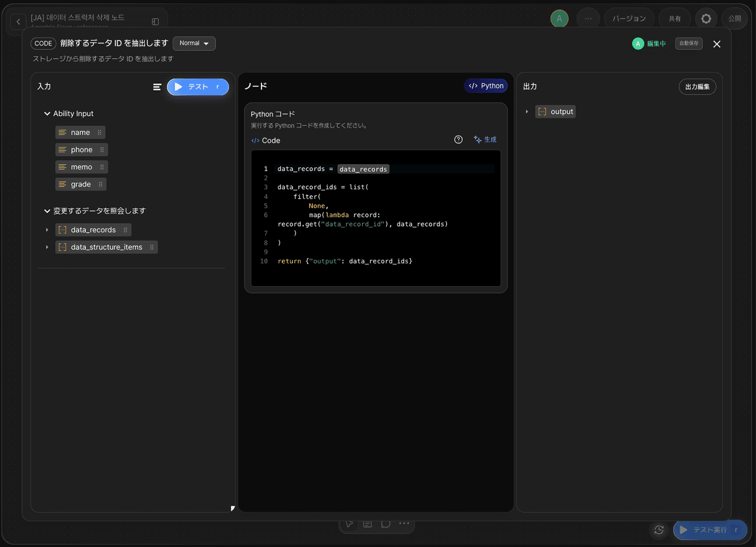Click the drag handle of data_records

click(125, 230)
